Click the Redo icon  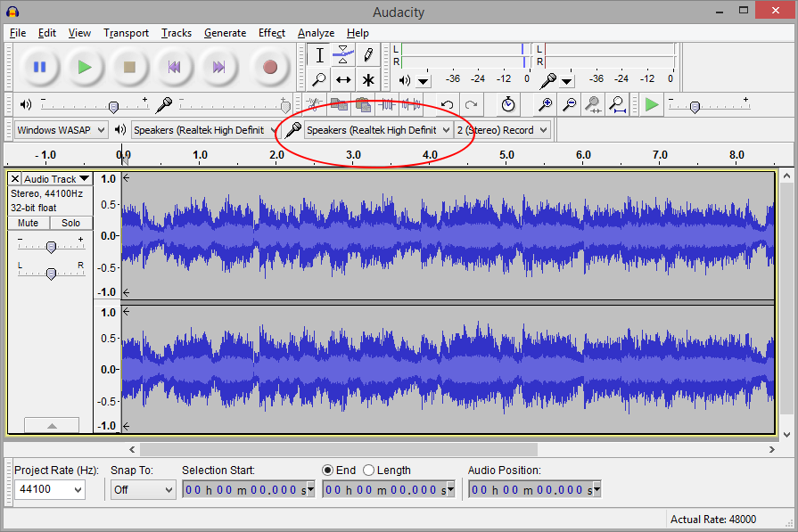[471, 105]
